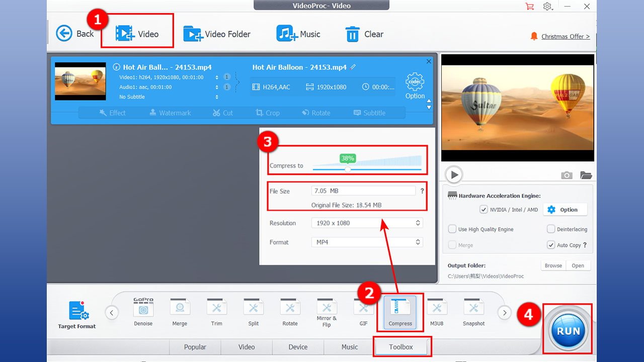Select the Denoise tool
The height and width of the screenshot is (362, 644).
[143, 312]
